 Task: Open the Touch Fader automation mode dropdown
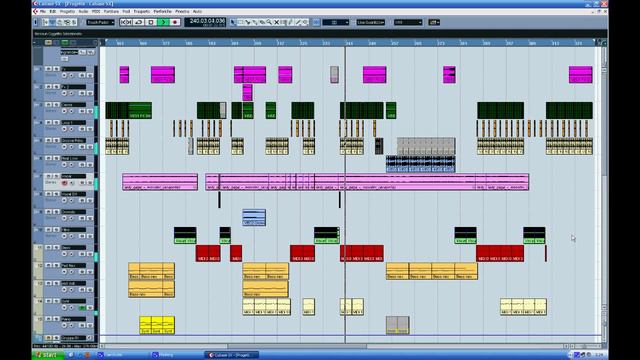click(x=100, y=22)
